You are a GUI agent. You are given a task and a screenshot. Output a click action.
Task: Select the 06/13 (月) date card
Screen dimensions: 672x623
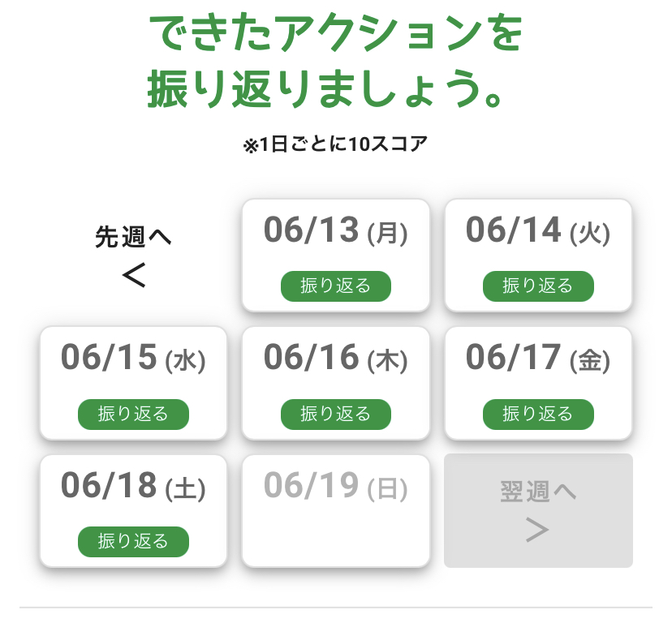coord(335,256)
